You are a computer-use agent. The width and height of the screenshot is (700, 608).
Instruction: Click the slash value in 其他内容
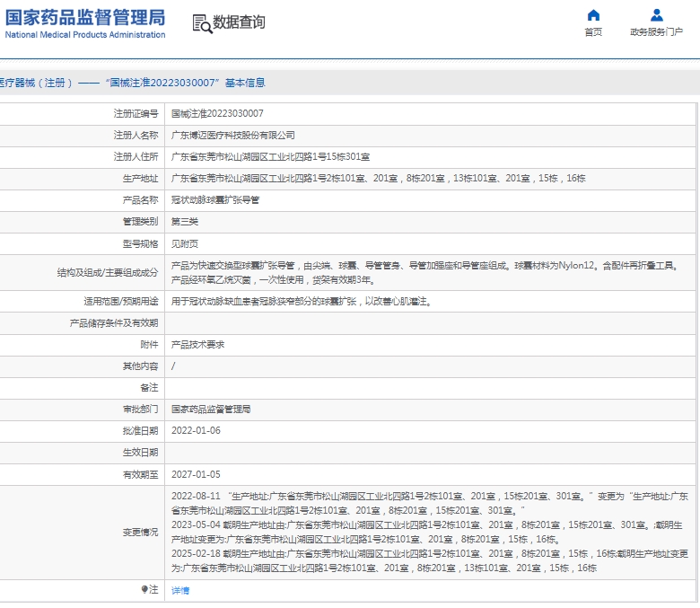(173, 366)
